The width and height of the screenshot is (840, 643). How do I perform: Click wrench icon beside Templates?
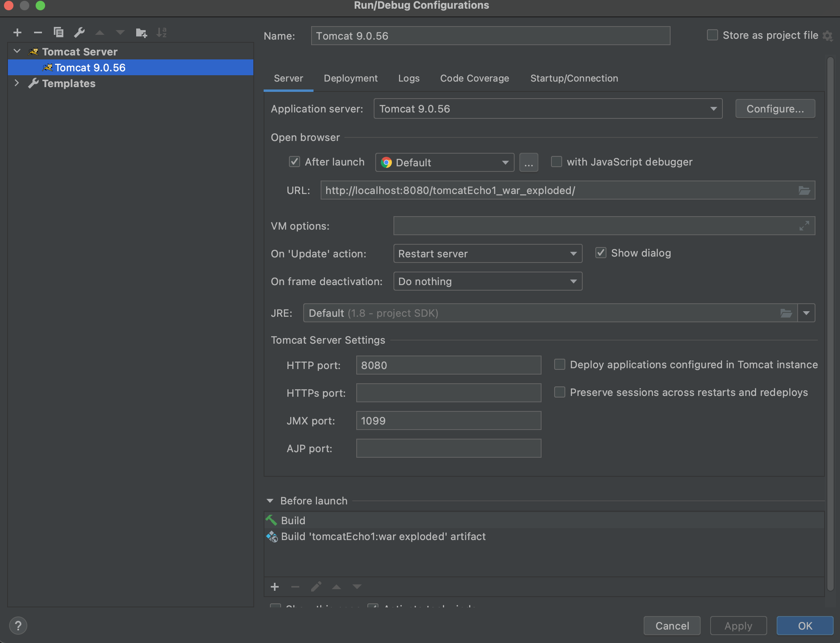tap(34, 84)
